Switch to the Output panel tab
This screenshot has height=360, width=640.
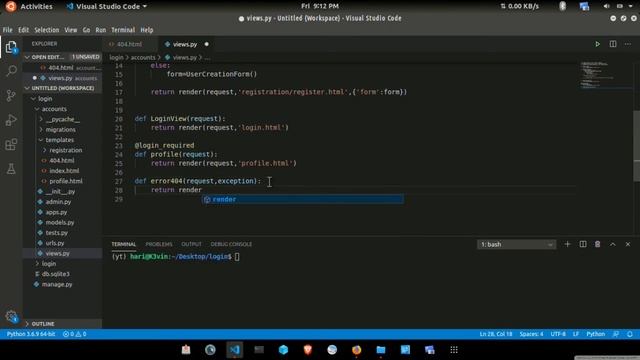(x=191, y=244)
